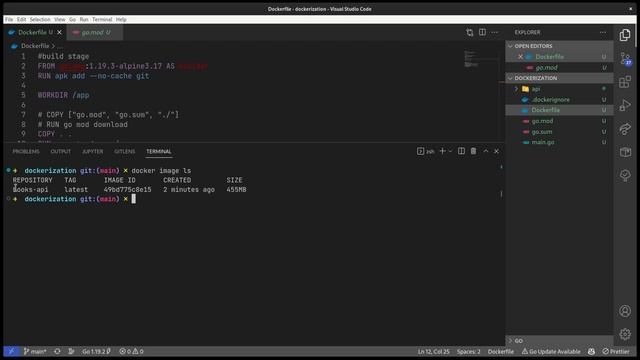Click feedback icon in status bar
Screen dimensions: 640x360
tap(591, 351)
